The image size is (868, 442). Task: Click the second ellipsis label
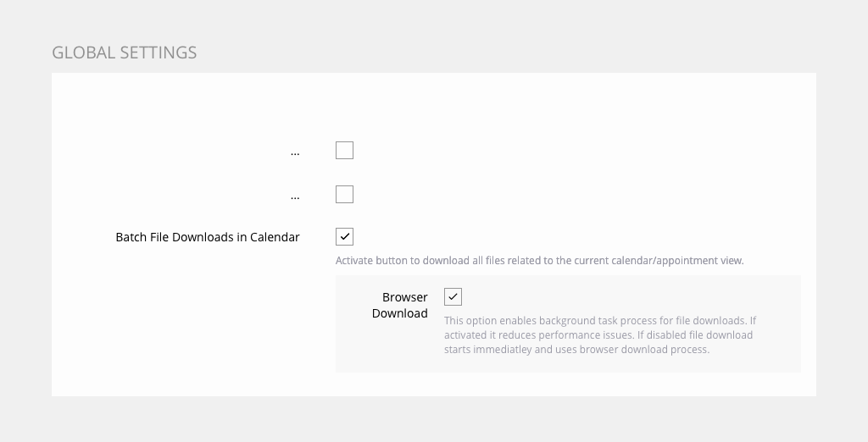295,196
